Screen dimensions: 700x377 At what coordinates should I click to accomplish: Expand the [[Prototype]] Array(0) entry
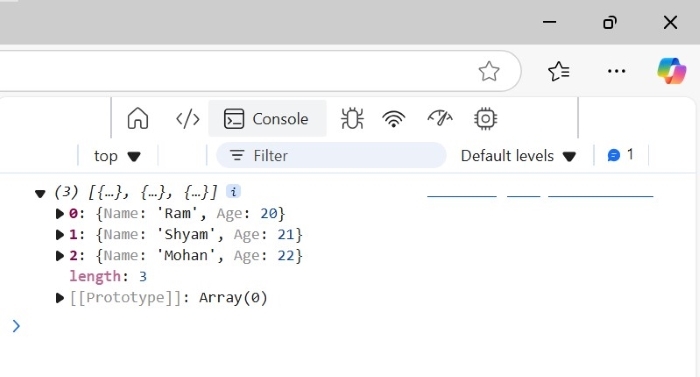59,298
